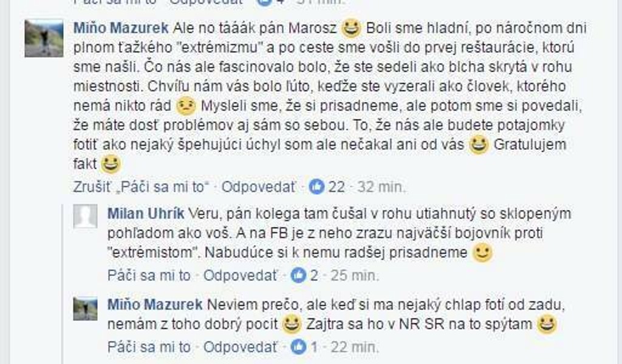622x364 pixels.
Task: Like Milan Uhrík's reply with Páči sa mi to
Action: 149,275
